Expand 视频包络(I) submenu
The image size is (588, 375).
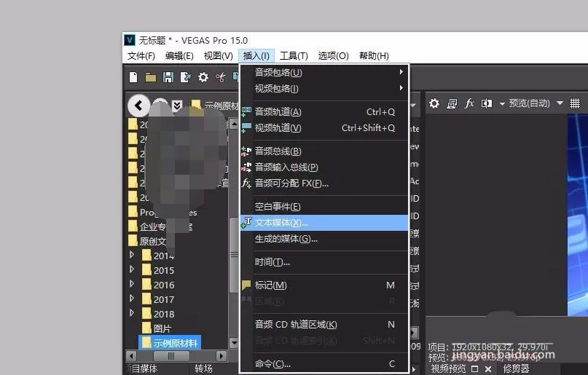pyautogui.click(x=324, y=88)
